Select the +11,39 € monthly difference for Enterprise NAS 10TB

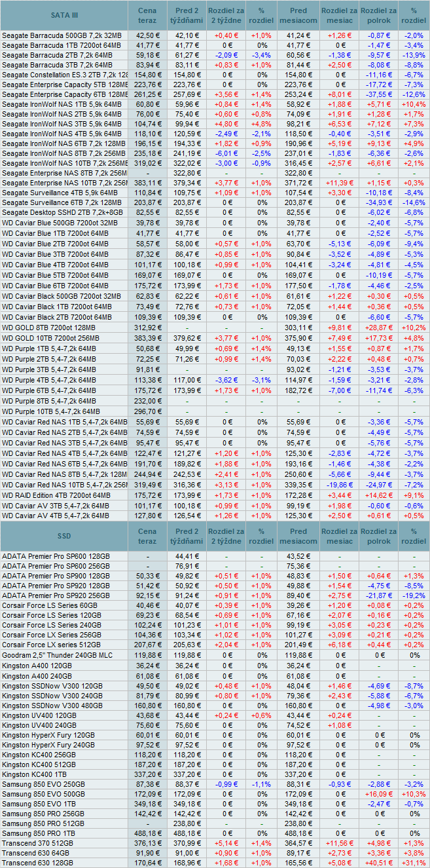pos(340,183)
